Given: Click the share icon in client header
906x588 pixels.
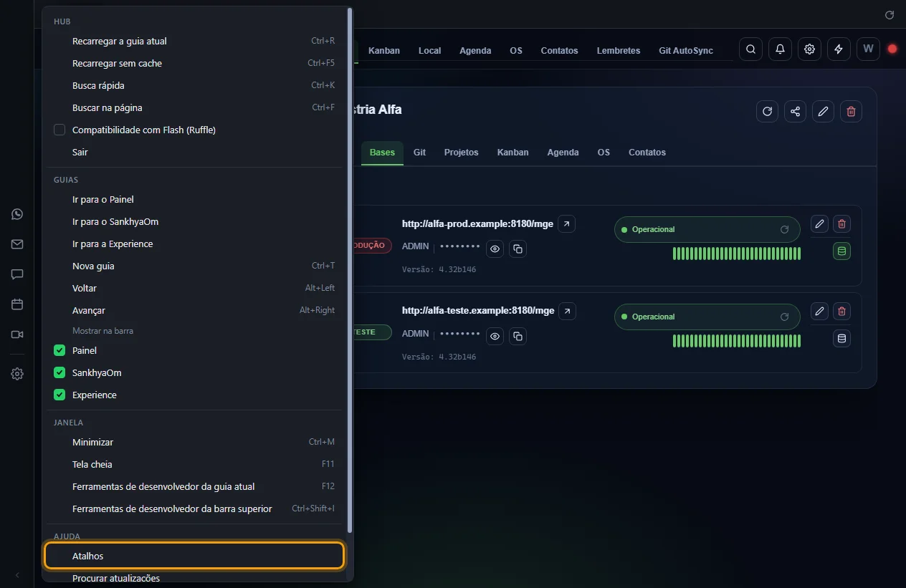Looking at the screenshot, I should pyautogui.click(x=795, y=111).
